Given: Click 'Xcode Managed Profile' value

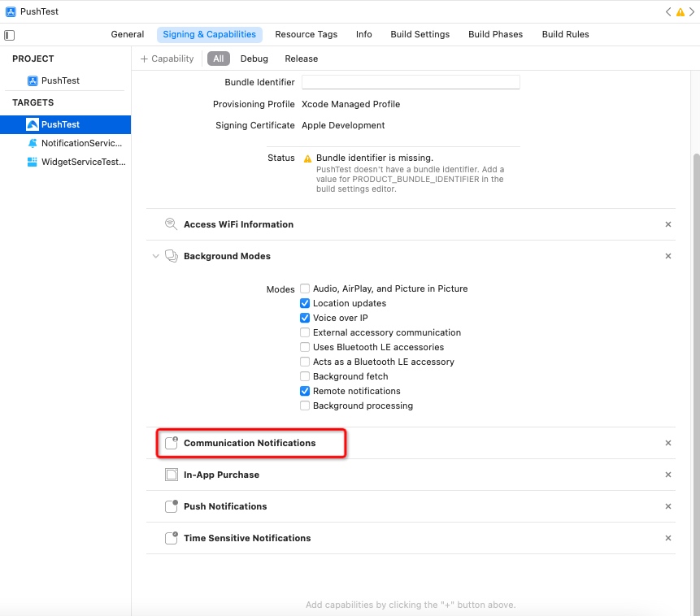Looking at the screenshot, I should point(351,104).
